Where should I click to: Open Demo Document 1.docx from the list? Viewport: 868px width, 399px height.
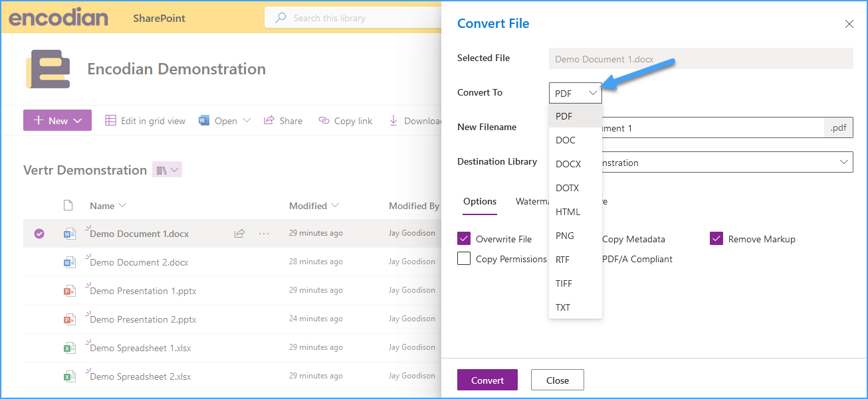140,234
